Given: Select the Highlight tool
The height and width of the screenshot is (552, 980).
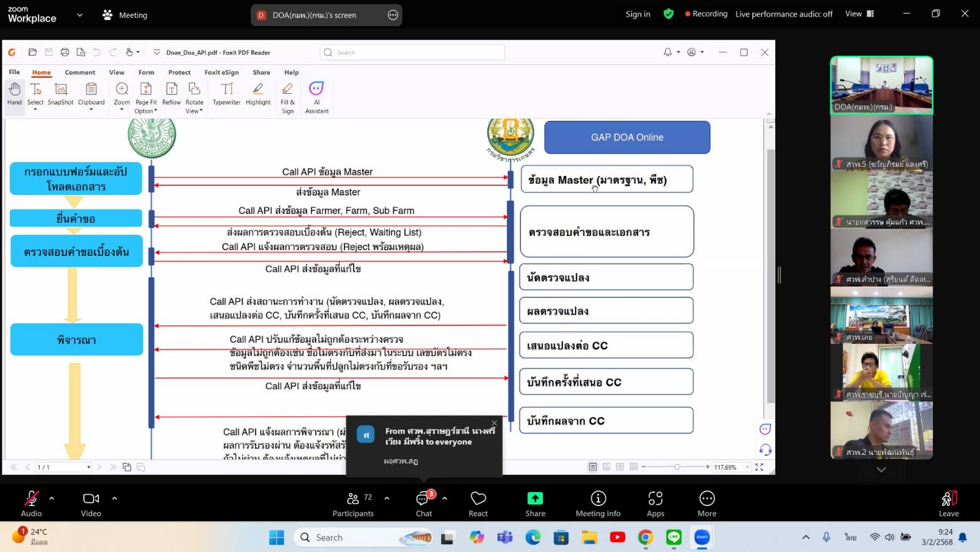Looking at the screenshot, I should click(258, 94).
